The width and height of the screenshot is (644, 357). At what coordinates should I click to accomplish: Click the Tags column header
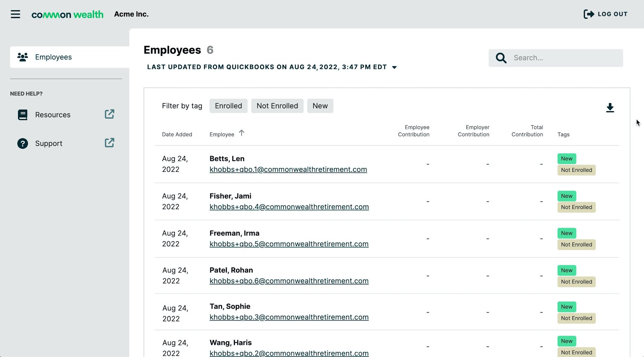click(563, 134)
